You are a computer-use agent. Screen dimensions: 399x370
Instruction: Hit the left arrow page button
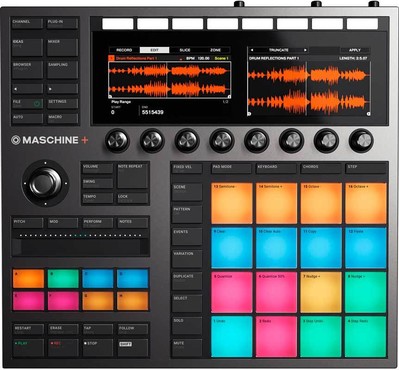27,89
